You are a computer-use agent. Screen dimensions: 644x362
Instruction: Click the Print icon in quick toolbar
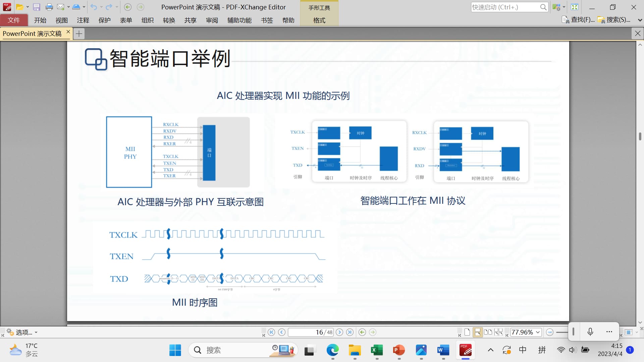point(49,7)
